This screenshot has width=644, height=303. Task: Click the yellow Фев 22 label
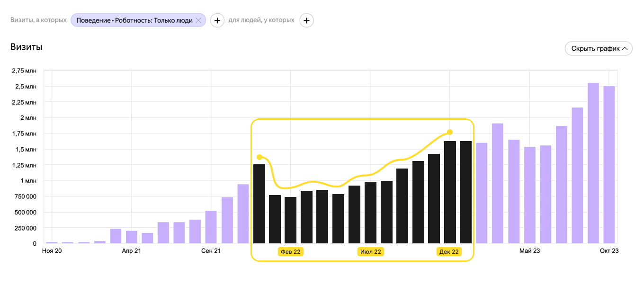coord(291,251)
